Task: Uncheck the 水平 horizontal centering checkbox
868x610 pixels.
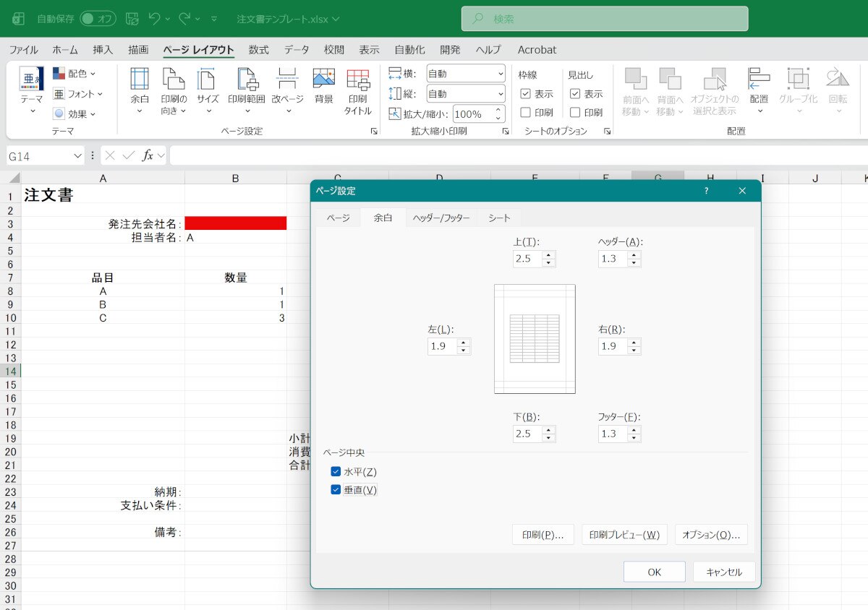Action: pos(336,472)
